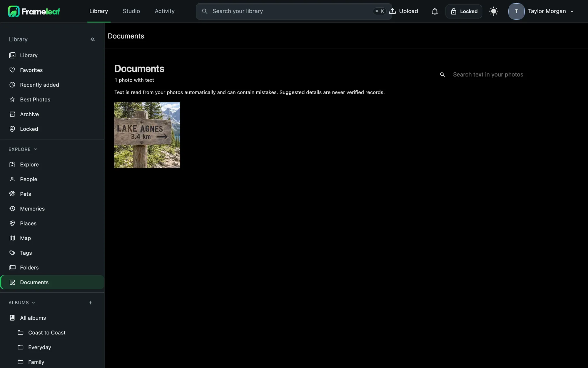Open Folders icon in sidebar
This screenshot has height=368, width=588.
tap(12, 268)
